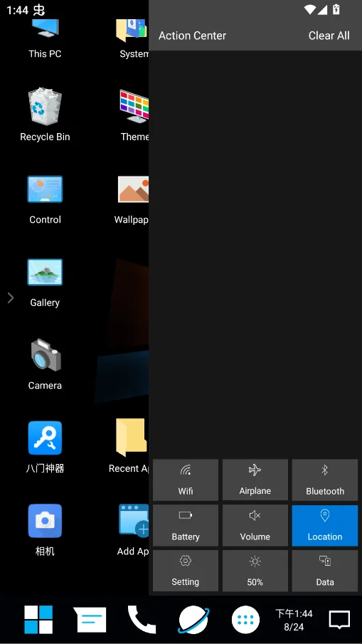Open the 相机 camera app
This screenshot has width=362, height=644.
tap(45, 530)
